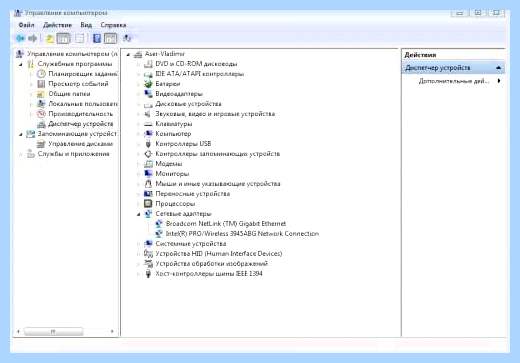The image size is (520, 363).
Task: Click the Просмотр событий icon in tree
Action: [41, 84]
